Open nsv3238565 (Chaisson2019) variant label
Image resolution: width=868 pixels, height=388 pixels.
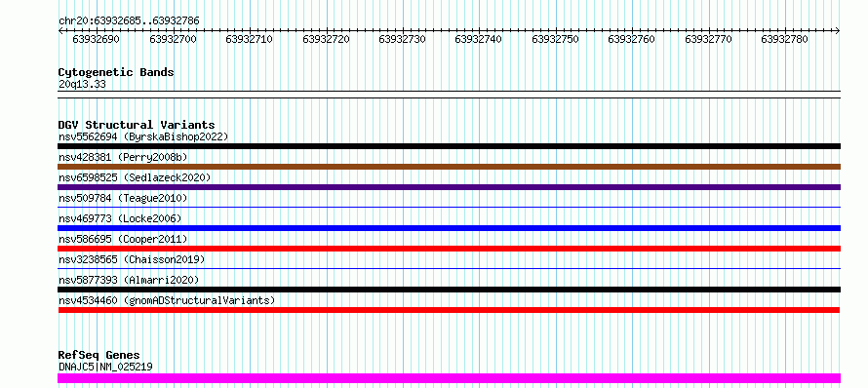click(132, 259)
